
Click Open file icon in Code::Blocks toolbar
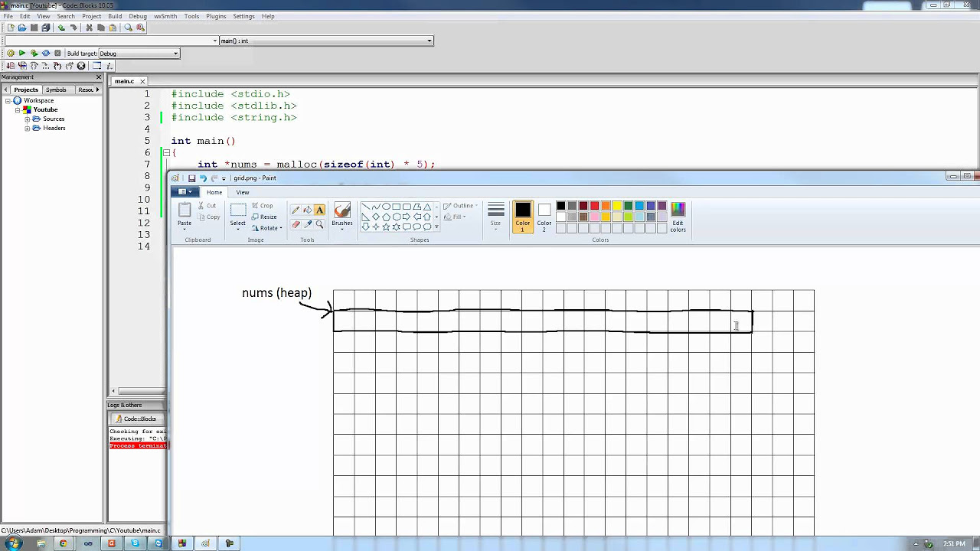tap(22, 28)
